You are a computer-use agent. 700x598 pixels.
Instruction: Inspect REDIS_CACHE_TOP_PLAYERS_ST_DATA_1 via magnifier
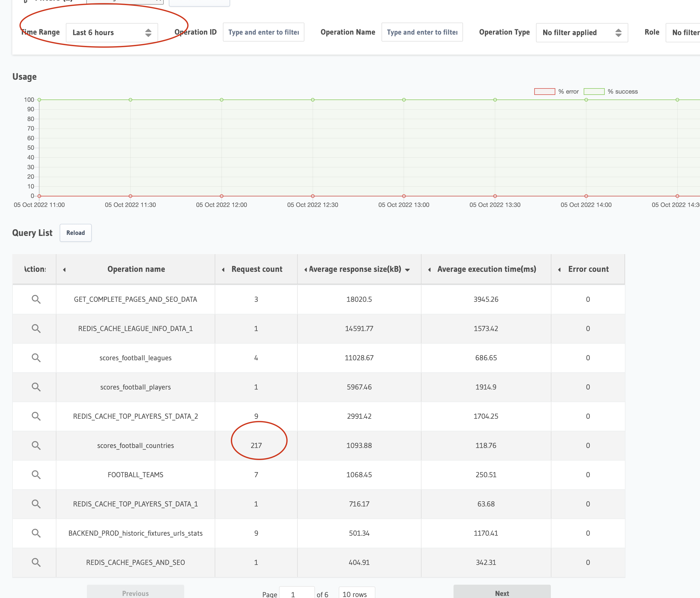(36, 504)
